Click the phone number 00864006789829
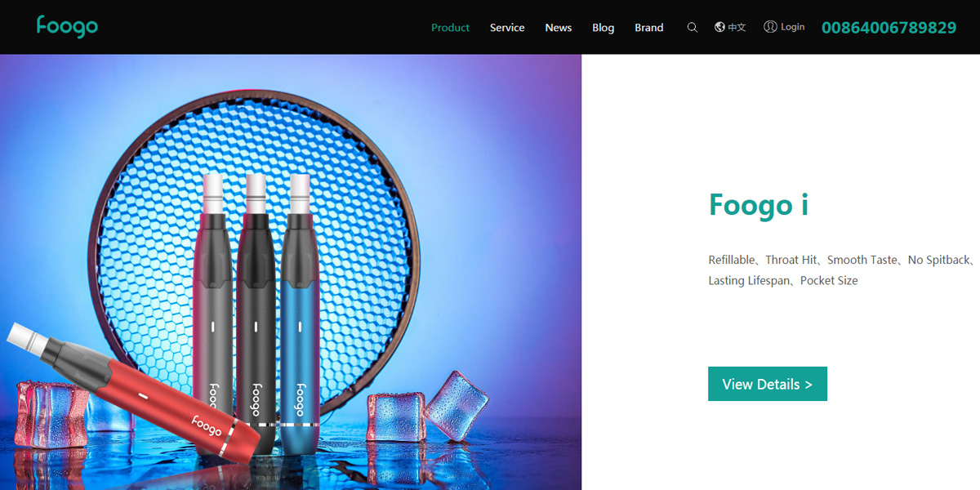Image resolution: width=980 pixels, height=490 pixels. [x=889, y=28]
